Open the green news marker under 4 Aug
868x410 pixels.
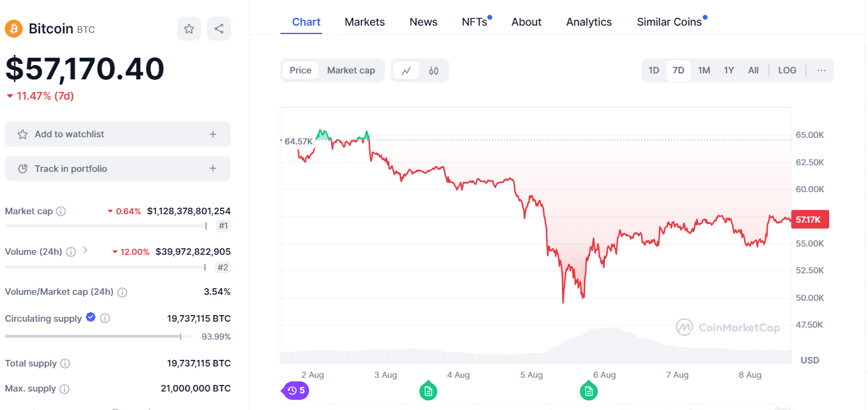pyautogui.click(x=428, y=390)
